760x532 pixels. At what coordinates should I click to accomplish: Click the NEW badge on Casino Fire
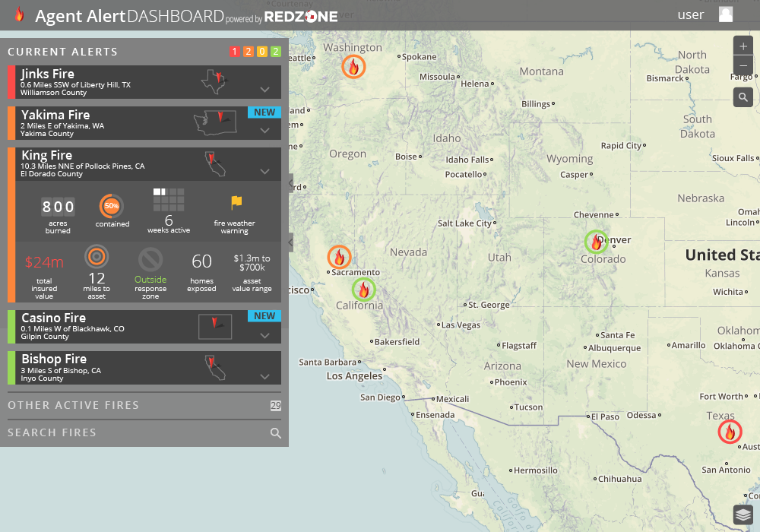pyautogui.click(x=264, y=316)
